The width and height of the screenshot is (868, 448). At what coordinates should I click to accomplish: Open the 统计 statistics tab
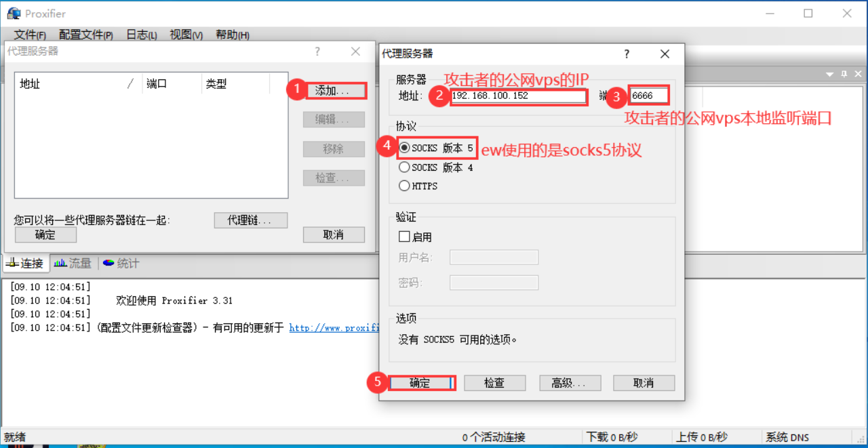tap(121, 263)
